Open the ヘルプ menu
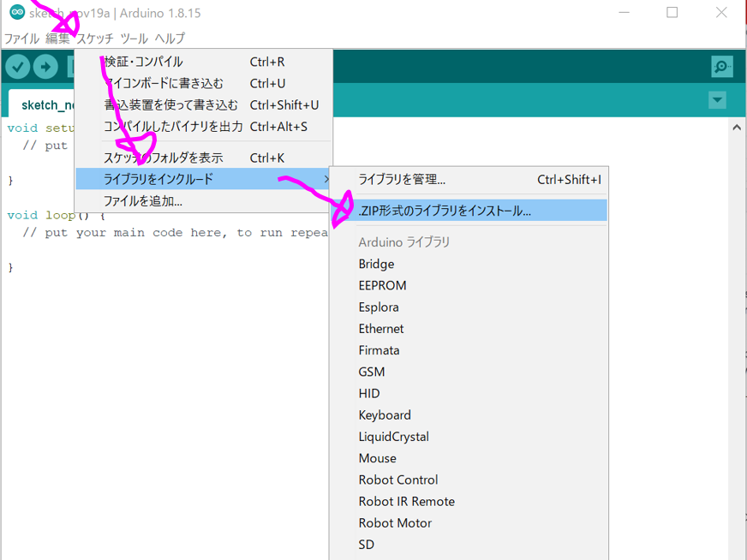 pos(170,39)
